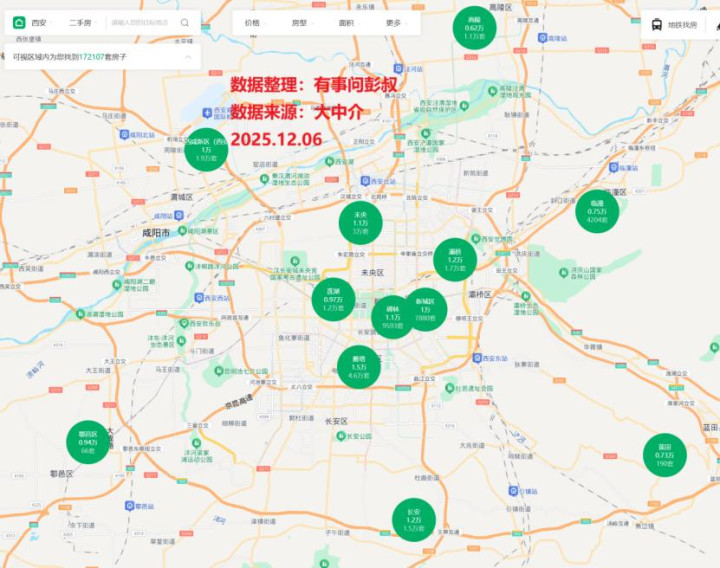The width and height of the screenshot is (720, 568).
Task: Select the 高陵 district bubble
Action: 474,28
